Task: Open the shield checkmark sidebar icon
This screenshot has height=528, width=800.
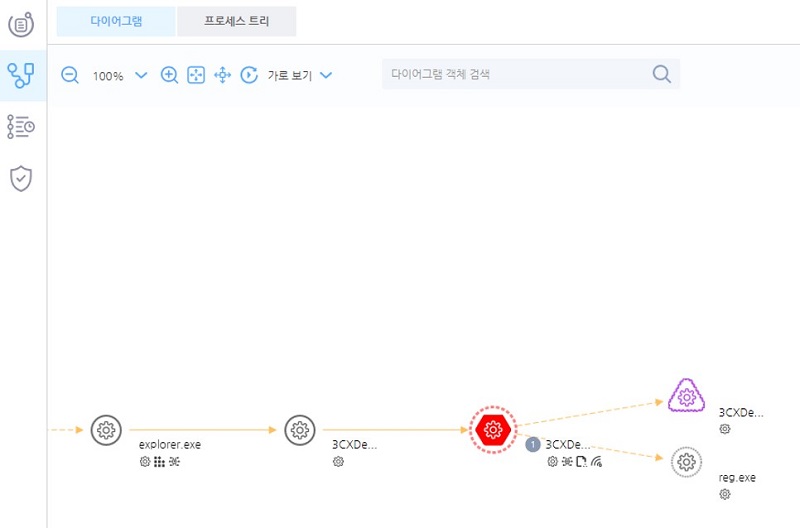Action: pyautogui.click(x=21, y=178)
